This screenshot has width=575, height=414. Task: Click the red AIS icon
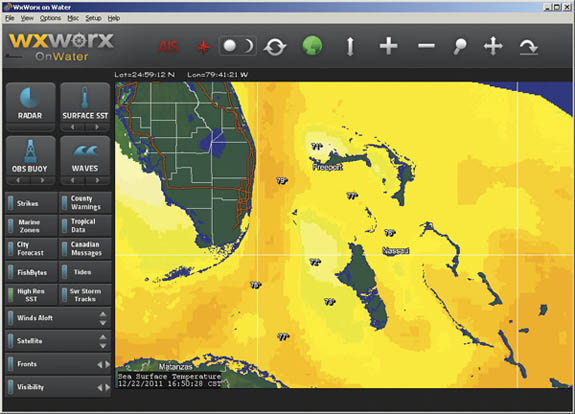click(x=169, y=47)
